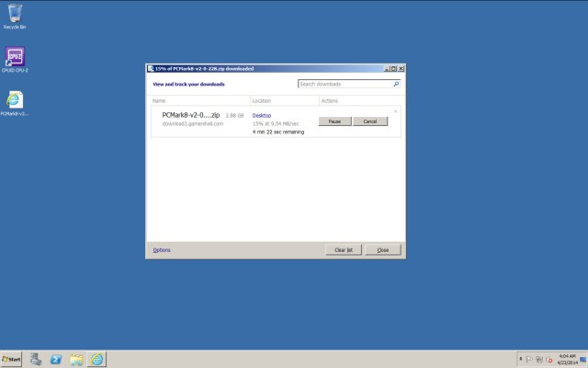Click the network icon in system tray
This screenshot has height=368, width=588.
[539, 360]
